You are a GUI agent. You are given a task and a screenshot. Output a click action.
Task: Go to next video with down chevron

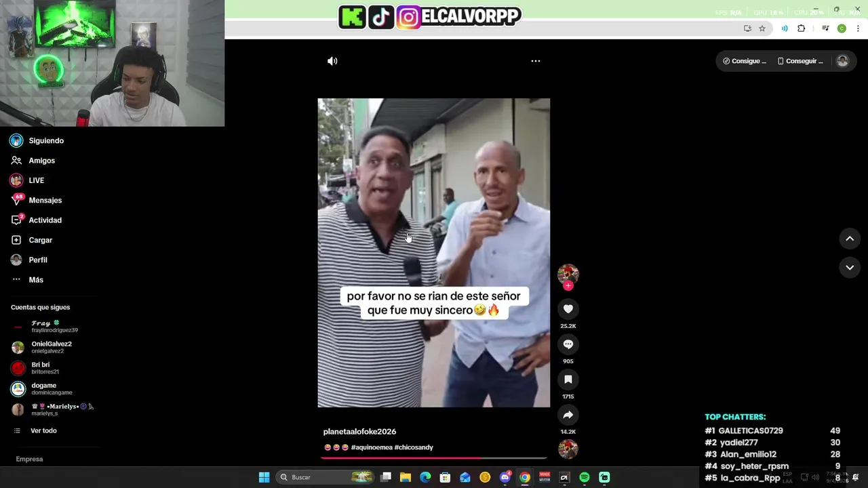850,268
